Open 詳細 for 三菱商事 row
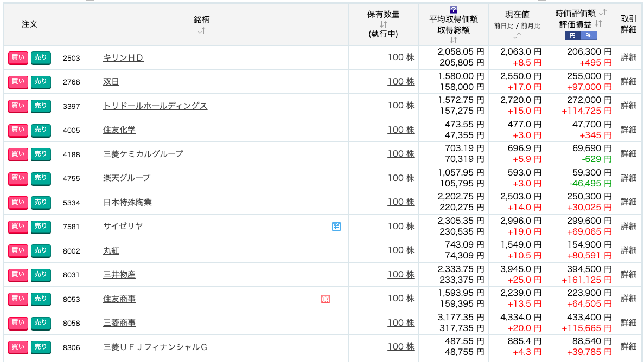644x362 pixels. pyautogui.click(x=629, y=322)
